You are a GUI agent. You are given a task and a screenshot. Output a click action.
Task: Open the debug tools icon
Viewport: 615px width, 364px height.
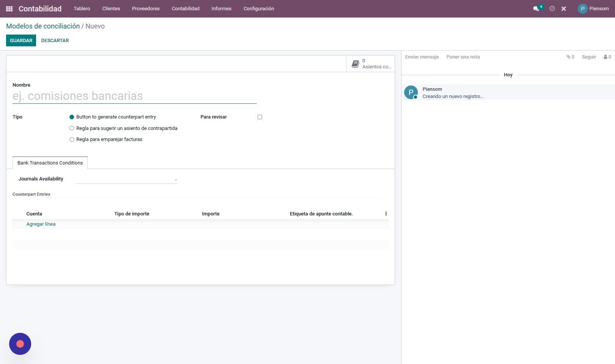(x=564, y=9)
